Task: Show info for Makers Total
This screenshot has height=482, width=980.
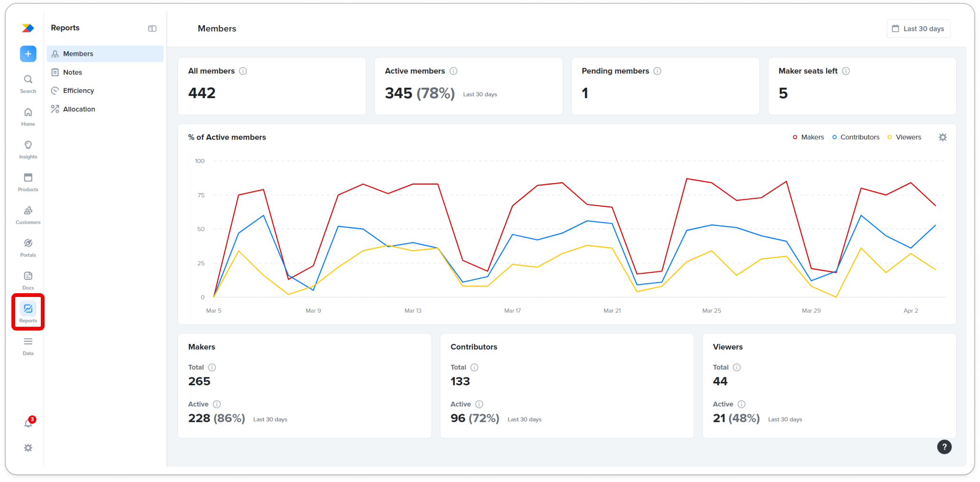Action: click(212, 367)
